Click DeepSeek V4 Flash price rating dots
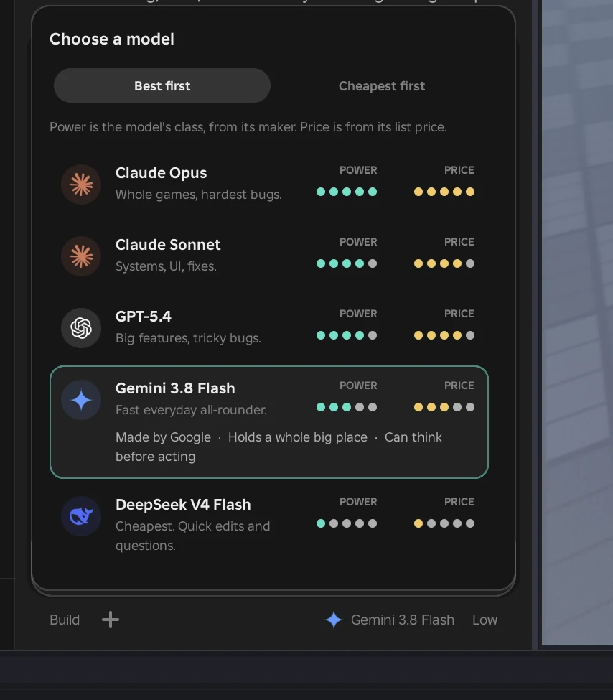 444,523
